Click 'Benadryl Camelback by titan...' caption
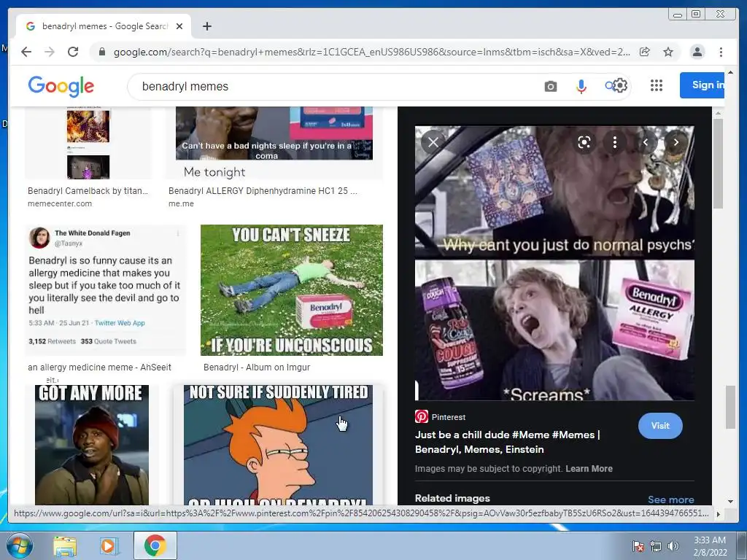This screenshot has width=747, height=560. 88,191
